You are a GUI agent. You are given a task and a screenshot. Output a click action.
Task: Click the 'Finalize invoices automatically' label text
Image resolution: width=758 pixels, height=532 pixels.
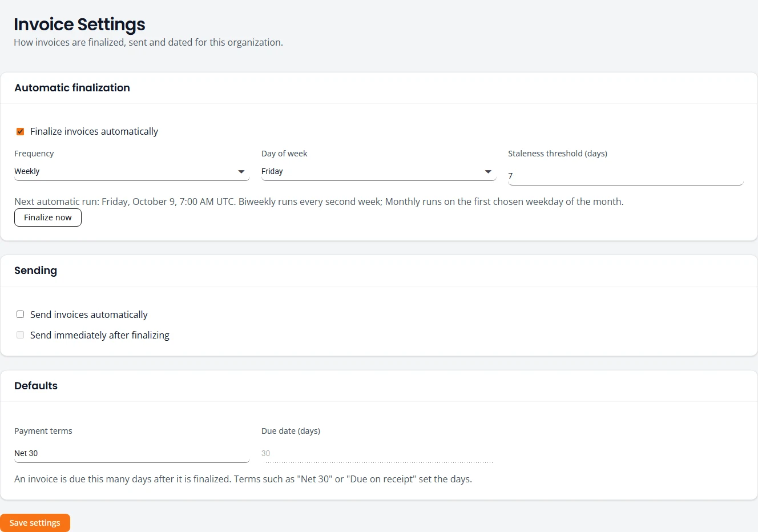[94, 131]
